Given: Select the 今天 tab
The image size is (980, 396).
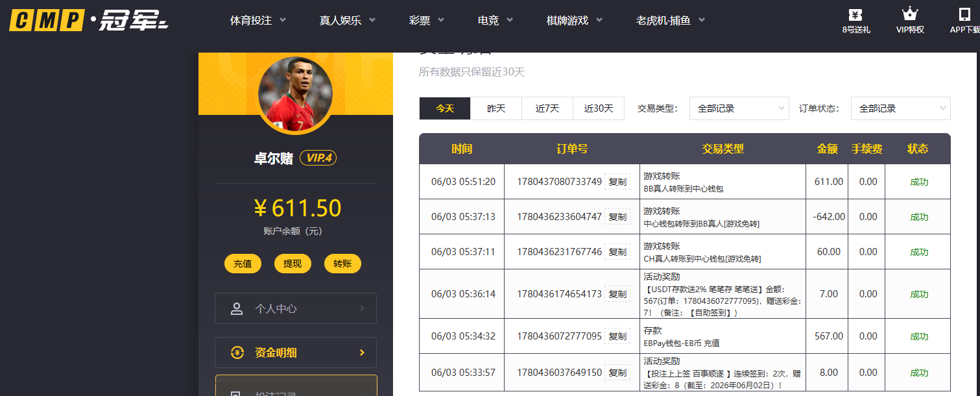Looking at the screenshot, I should 445,108.
